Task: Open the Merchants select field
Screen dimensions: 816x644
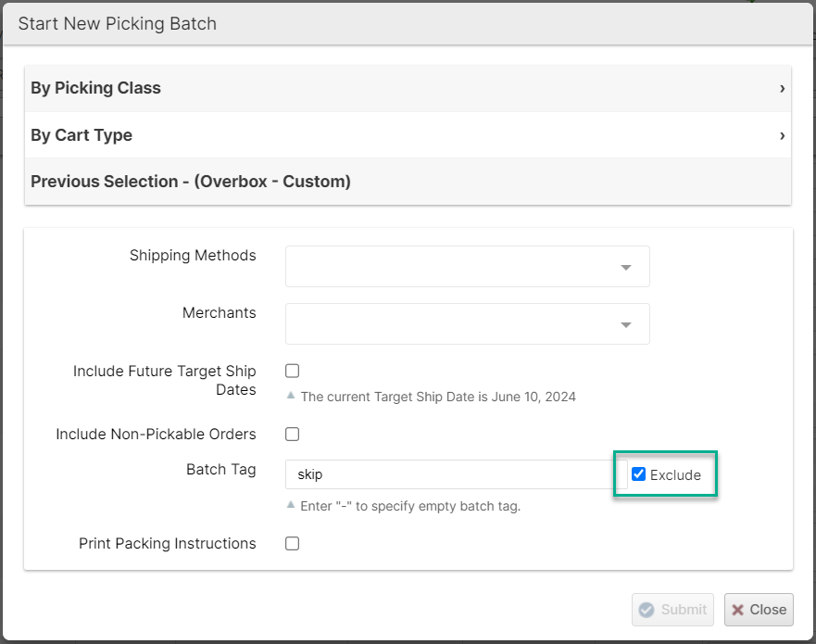Action: 454,324
